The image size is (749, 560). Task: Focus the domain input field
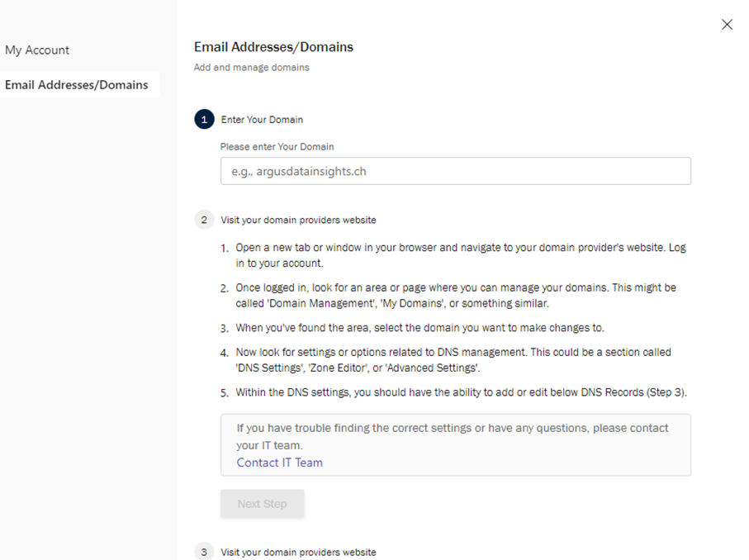click(455, 171)
